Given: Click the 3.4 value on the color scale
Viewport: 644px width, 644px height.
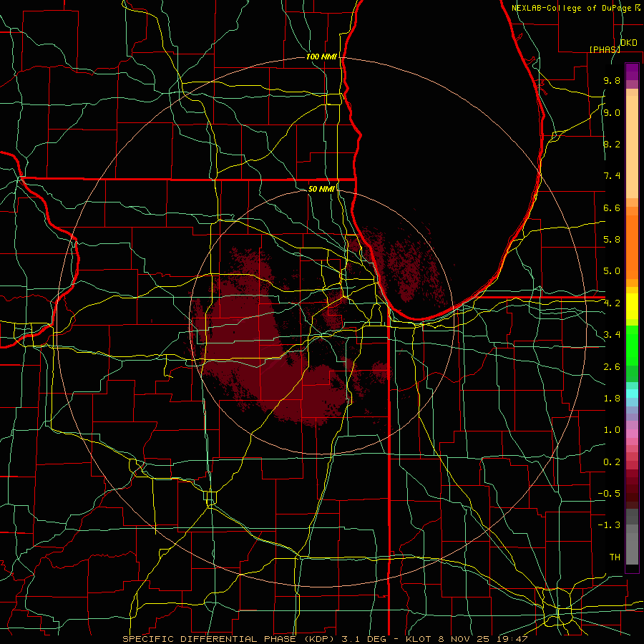Looking at the screenshot, I should coord(612,335).
